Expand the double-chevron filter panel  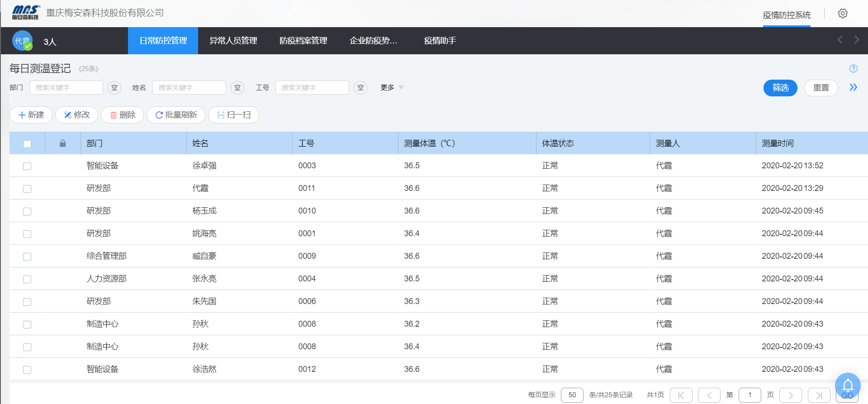pyautogui.click(x=853, y=87)
